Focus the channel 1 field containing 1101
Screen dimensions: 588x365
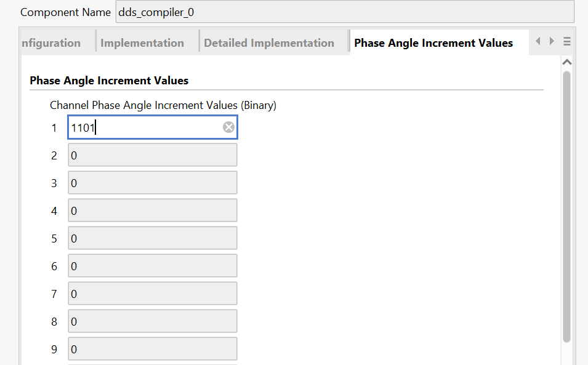[145, 128]
